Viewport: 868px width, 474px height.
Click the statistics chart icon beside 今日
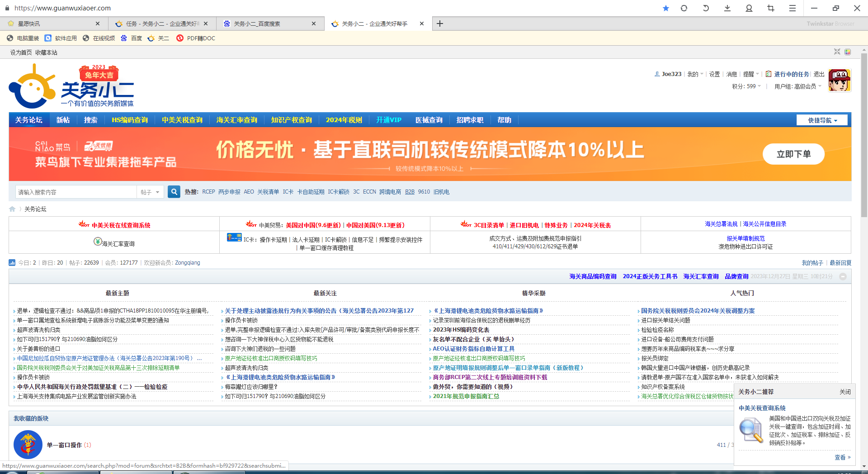click(x=12, y=263)
